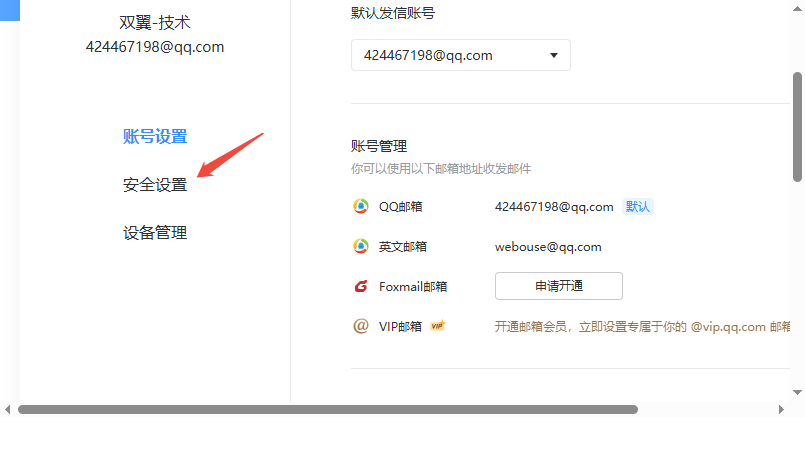This screenshot has width=805, height=454.
Task: Click the Foxmail邮箱 row label
Action: (413, 287)
